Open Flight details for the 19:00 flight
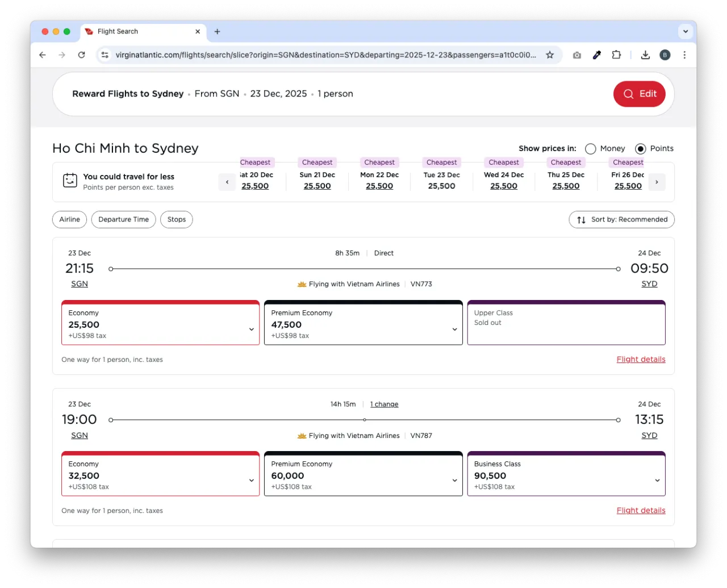Image resolution: width=727 pixels, height=588 pixels. click(641, 511)
